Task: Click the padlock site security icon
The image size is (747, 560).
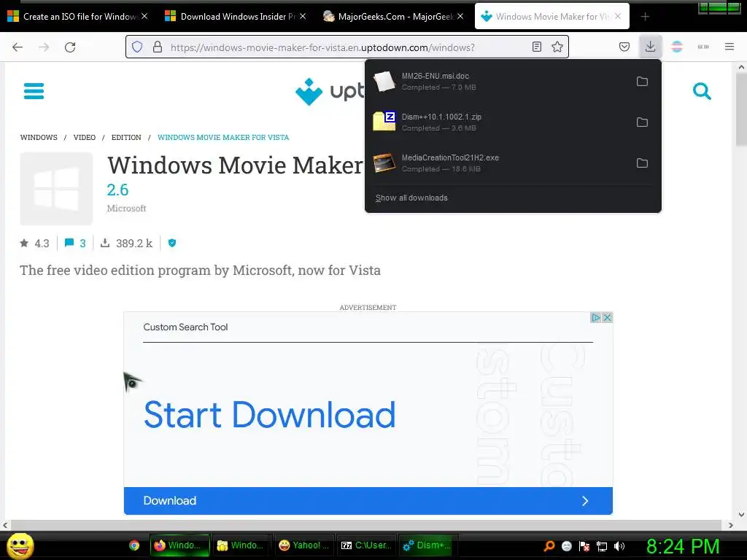Action: coord(158,47)
